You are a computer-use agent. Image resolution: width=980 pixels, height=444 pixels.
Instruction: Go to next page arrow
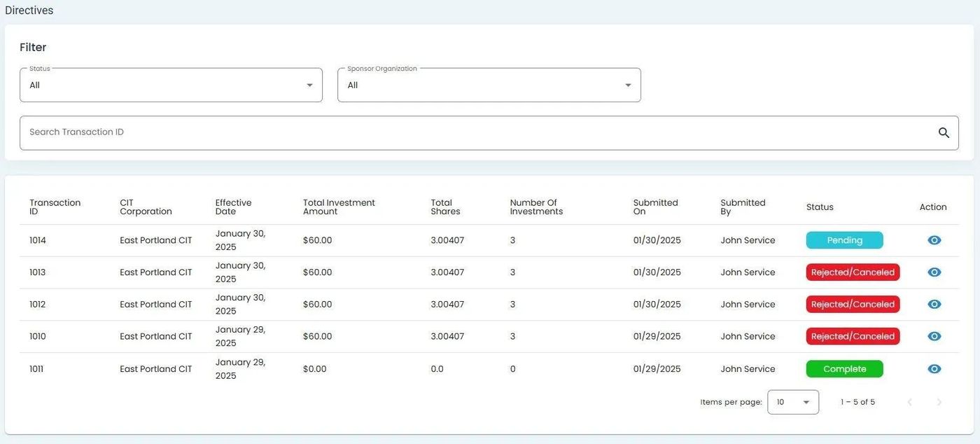(939, 402)
